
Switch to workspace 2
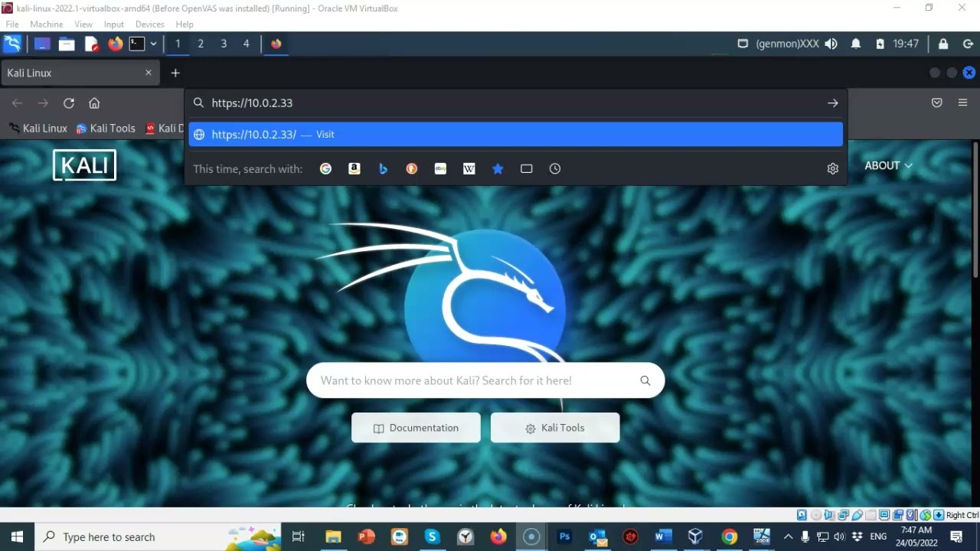[201, 44]
